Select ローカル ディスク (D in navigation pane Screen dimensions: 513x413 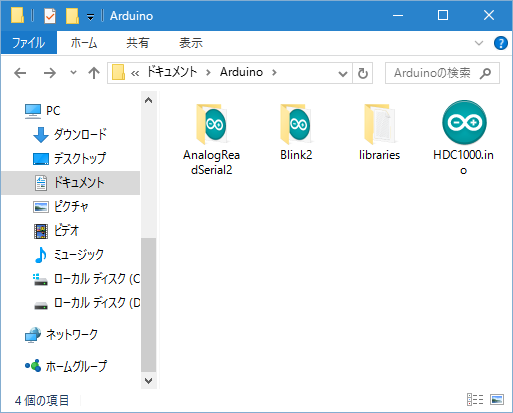86,303
